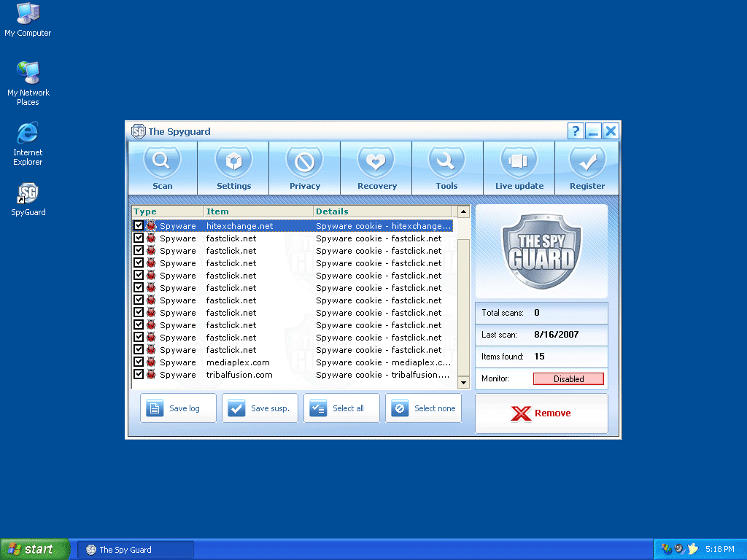Open the Register checkmark icon
This screenshot has height=560, width=747.
(x=587, y=162)
